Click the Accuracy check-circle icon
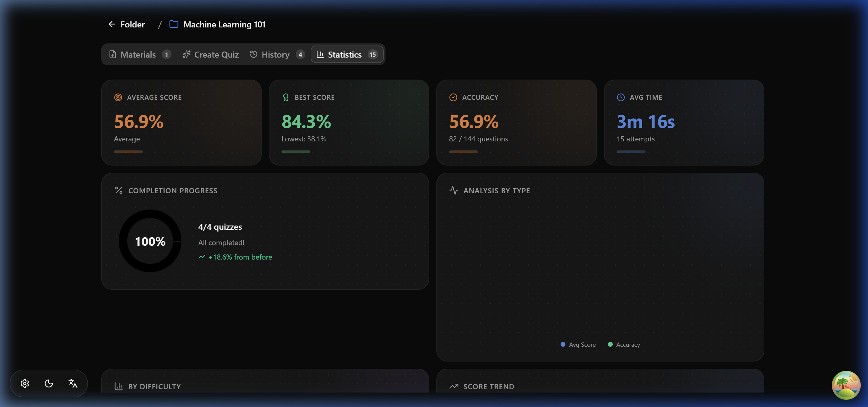Viewport: 868px width, 407px height. (453, 97)
